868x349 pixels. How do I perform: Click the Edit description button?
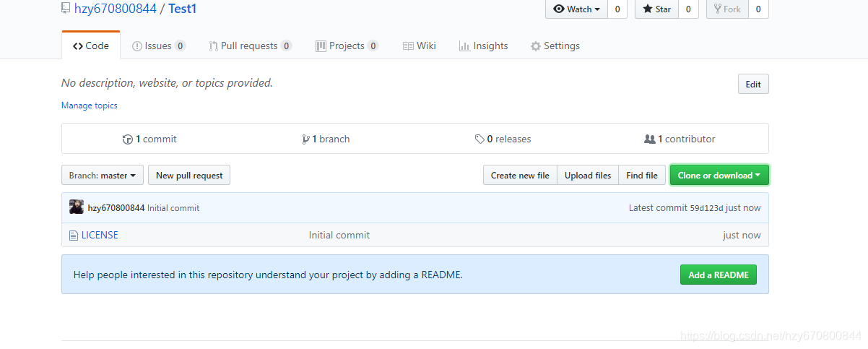(753, 84)
